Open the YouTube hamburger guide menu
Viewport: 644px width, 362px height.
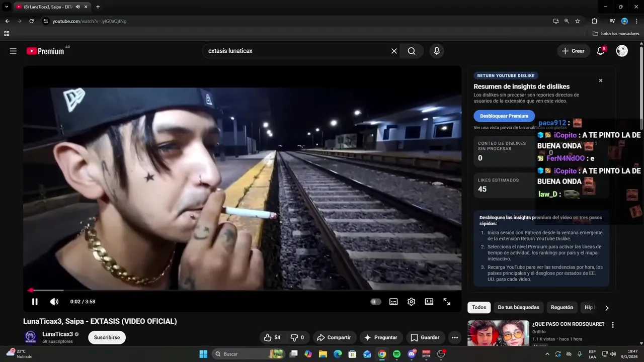pyautogui.click(x=13, y=51)
